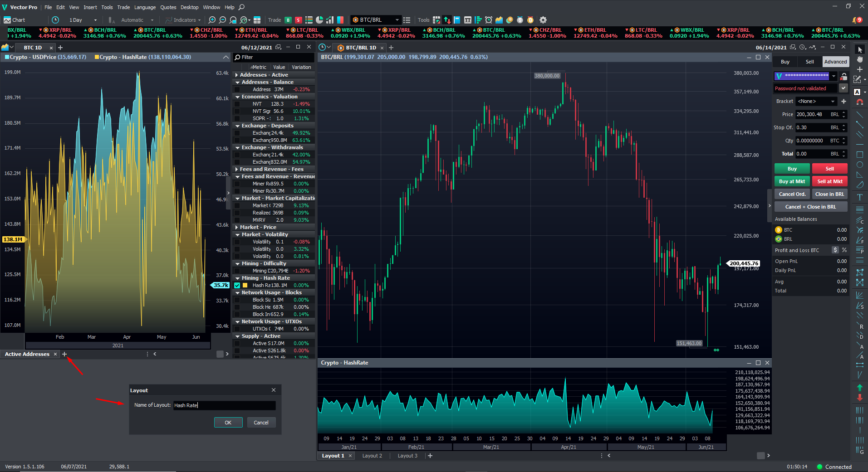
Task: Check the MVRV metric checkbox
Action: (x=237, y=220)
